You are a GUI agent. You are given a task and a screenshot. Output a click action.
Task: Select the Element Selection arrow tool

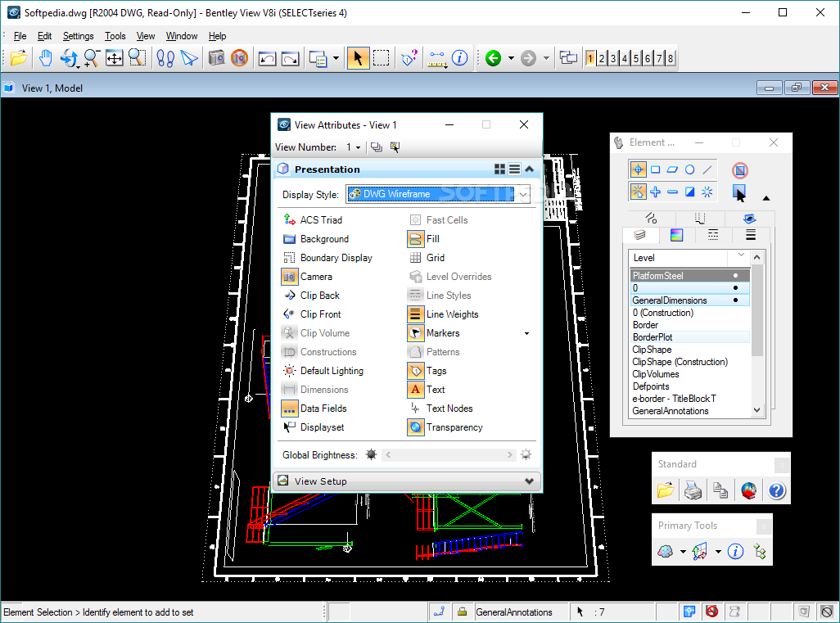pyautogui.click(x=358, y=58)
